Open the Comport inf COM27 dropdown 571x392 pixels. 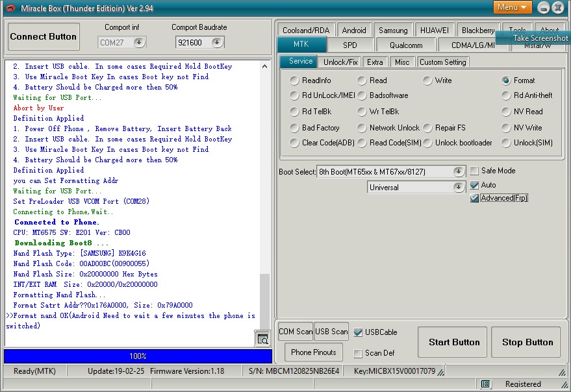(x=139, y=43)
